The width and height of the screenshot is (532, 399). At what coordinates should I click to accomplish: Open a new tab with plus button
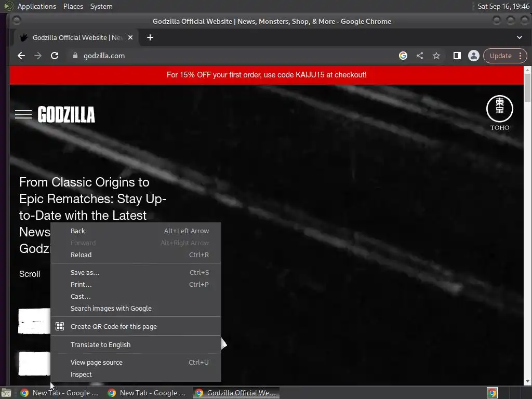[150, 37]
